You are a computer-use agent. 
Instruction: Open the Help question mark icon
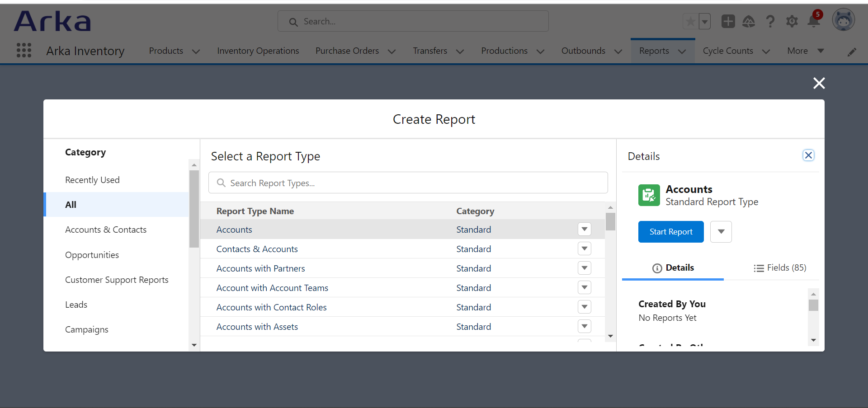pyautogui.click(x=770, y=21)
